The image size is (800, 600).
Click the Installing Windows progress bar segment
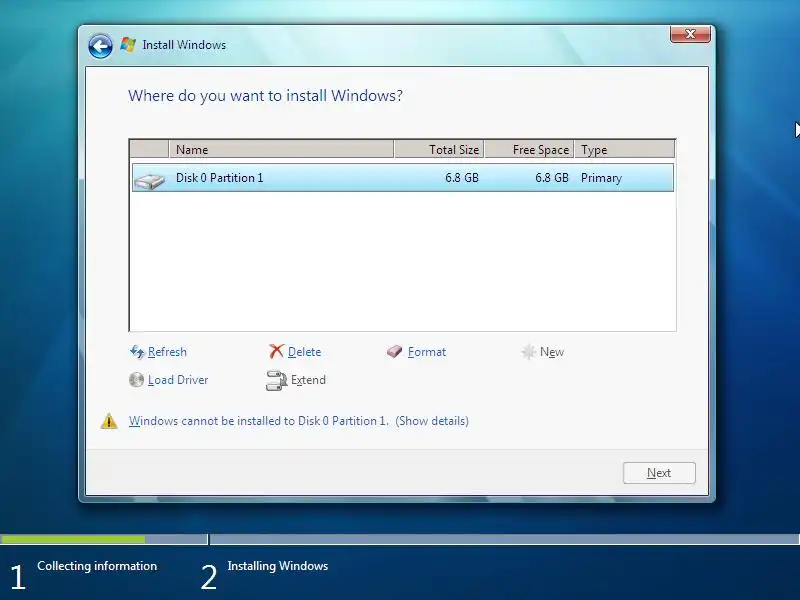click(505, 539)
